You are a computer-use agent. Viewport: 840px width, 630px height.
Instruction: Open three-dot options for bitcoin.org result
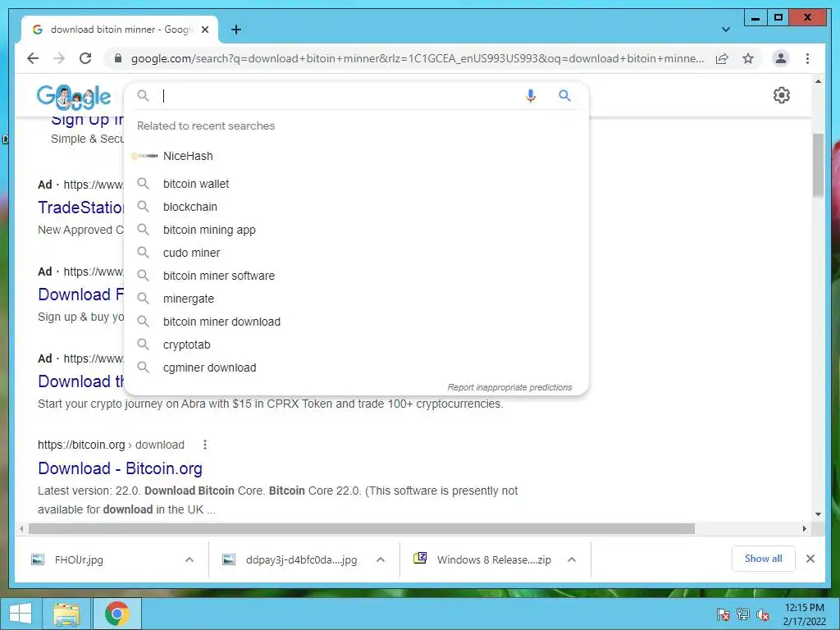click(204, 445)
